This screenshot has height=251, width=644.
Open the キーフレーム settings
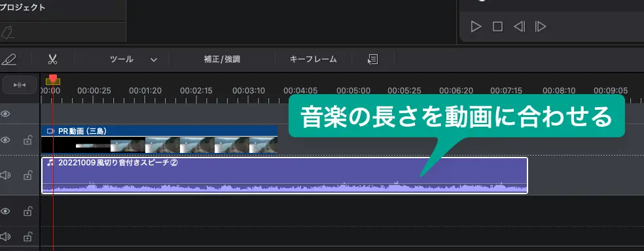coord(313,59)
